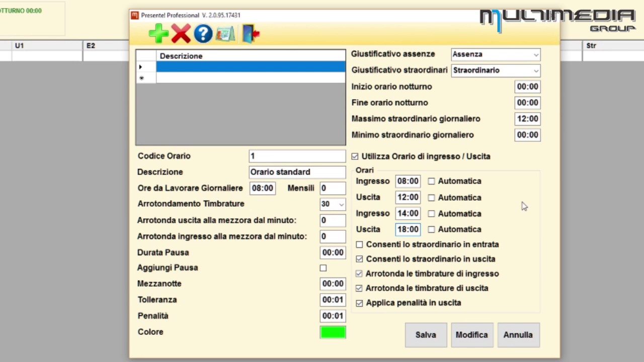644x362 pixels.
Task: Click Arrotonda ingresso alla mezzora field
Action: [333, 236]
